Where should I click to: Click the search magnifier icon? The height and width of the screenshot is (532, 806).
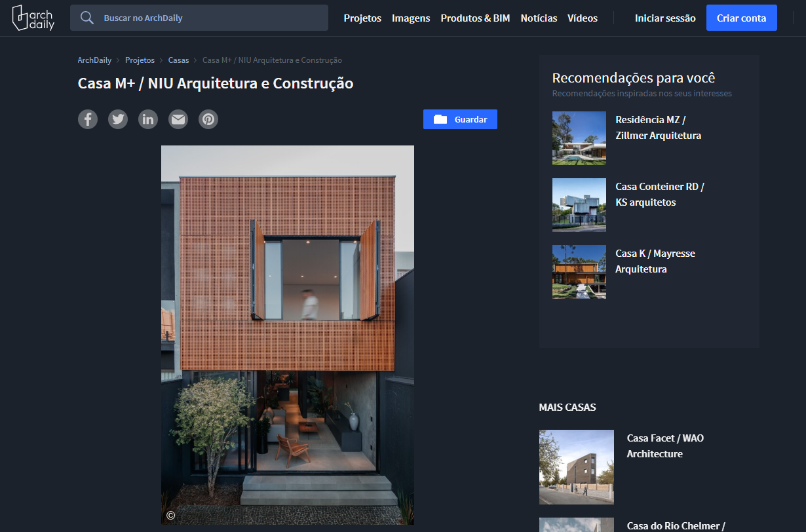[87, 18]
